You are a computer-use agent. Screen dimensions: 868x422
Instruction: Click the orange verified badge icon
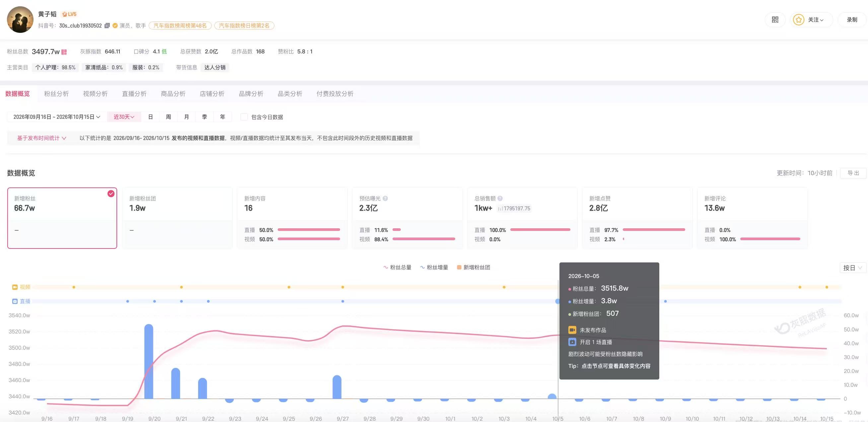115,26
